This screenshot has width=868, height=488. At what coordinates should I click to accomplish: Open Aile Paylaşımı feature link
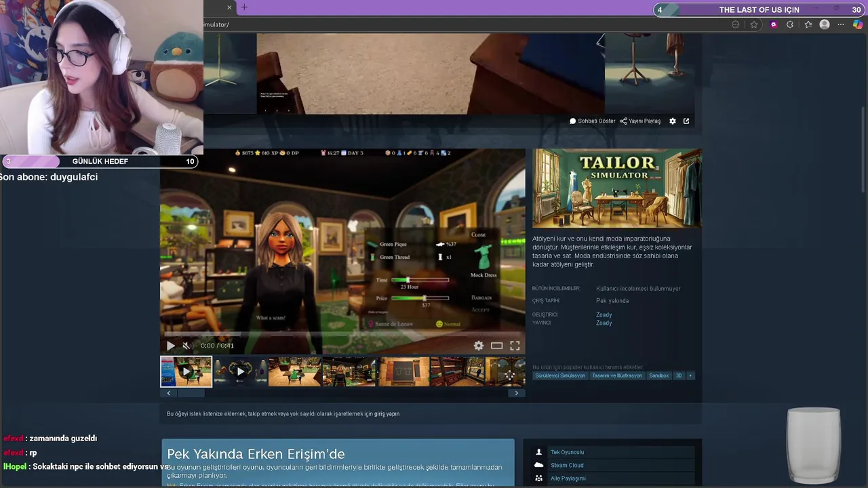[568, 479]
